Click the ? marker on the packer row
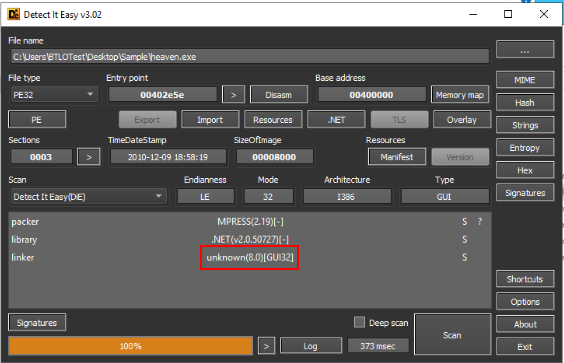The width and height of the screenshot is (564, 363). pyautogui.click(x=480, y=222)
